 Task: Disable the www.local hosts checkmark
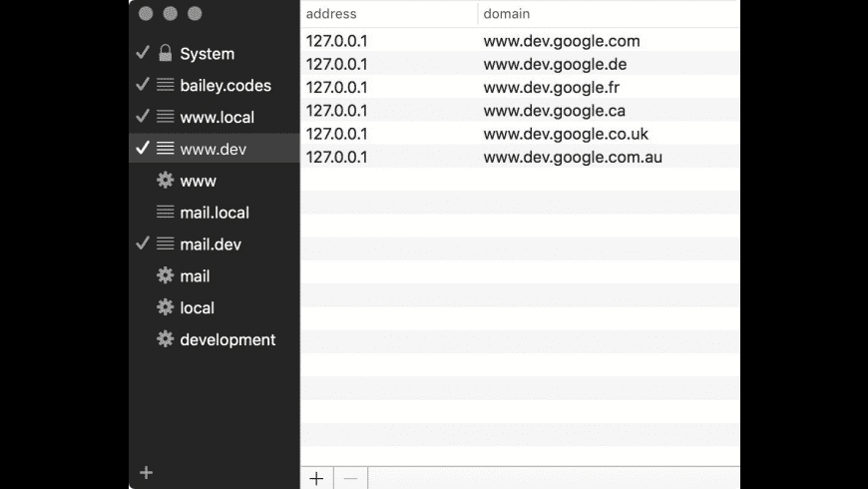143,117
